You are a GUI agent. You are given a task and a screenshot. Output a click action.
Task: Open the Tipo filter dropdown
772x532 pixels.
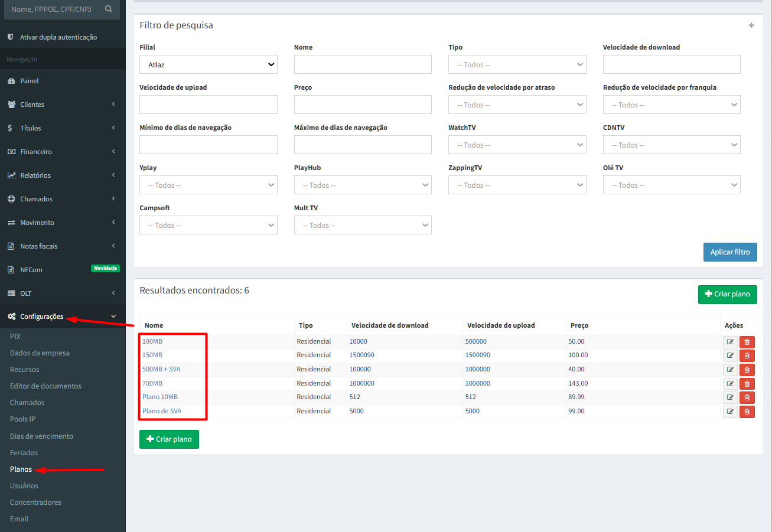pyautogui.click(x=517, y=65)
